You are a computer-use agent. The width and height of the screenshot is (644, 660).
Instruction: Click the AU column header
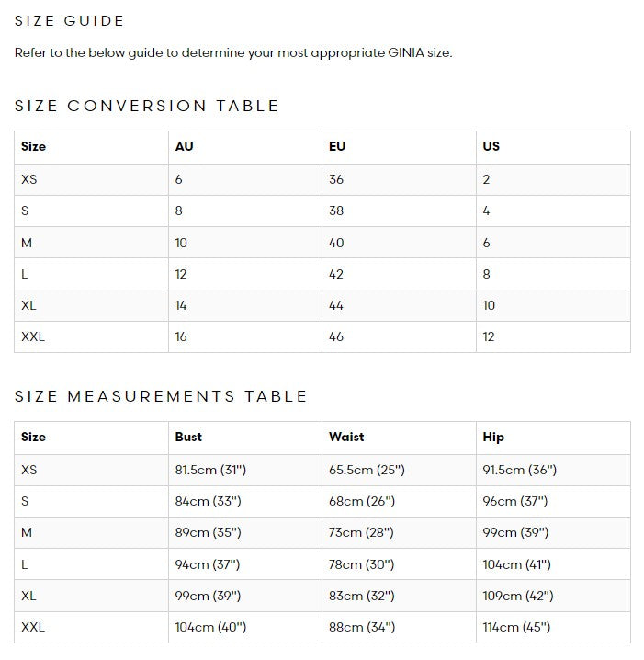[x=184, y=146]
